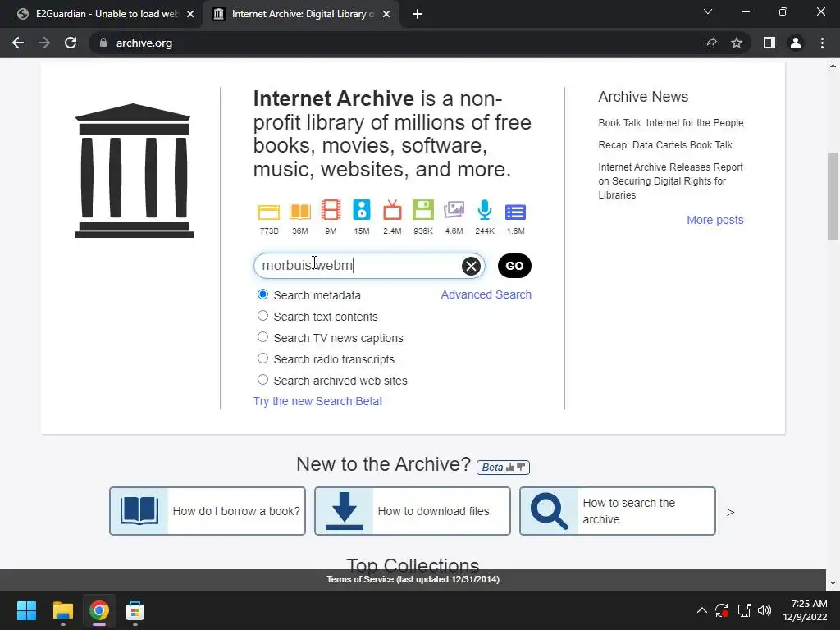
Task: Open the Concerts microphone icon (244K)
Action: (484, 210)
